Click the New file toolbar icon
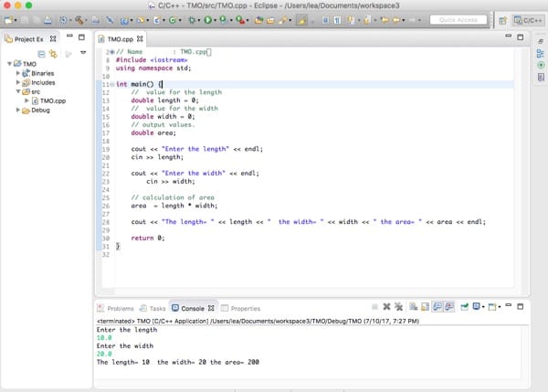Image resolution: width=548 pixels, height=392 pixels. point(8,20)
